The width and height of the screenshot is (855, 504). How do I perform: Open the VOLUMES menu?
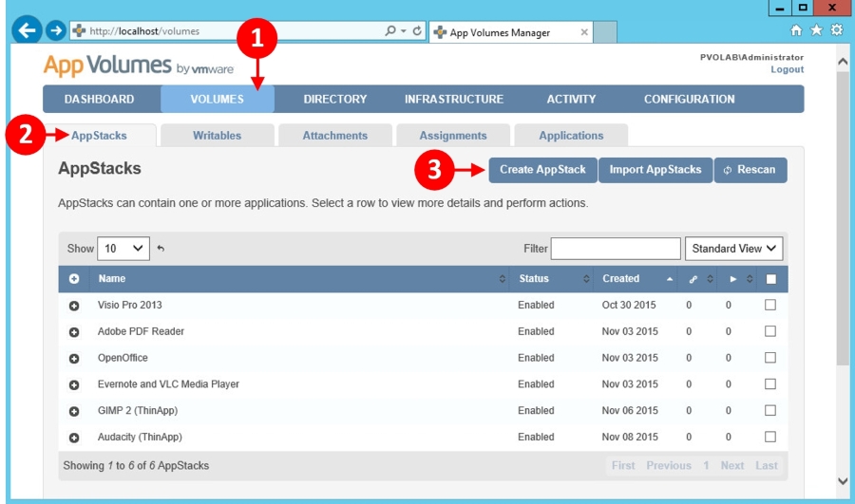pyautogui.click(x=217, y=99)
